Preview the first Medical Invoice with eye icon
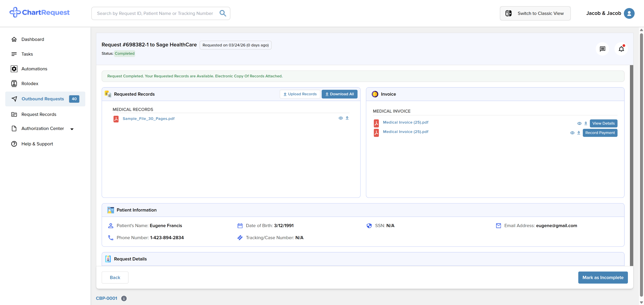The width and height of the screenshot is (644, 305). coord(579,123)
